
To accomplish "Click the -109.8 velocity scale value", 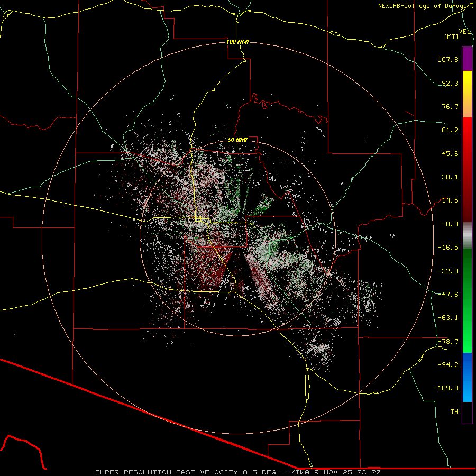I will point(446,388).
